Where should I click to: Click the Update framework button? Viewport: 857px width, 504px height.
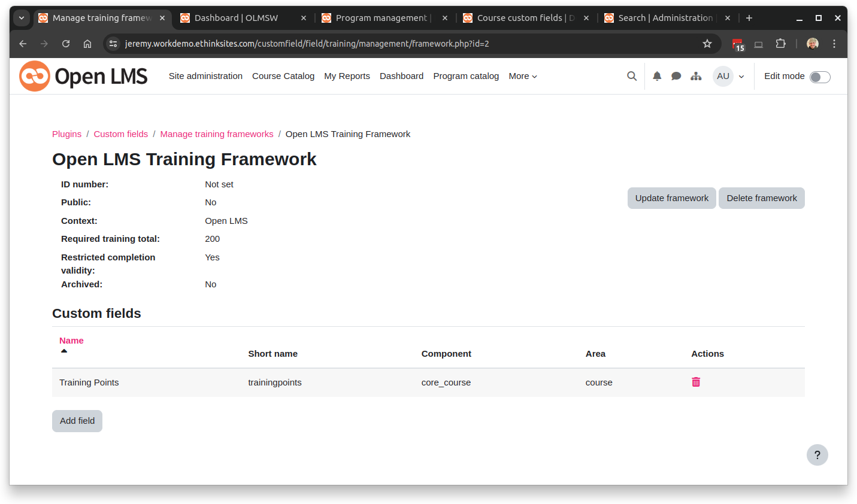(x=671, y=198)
